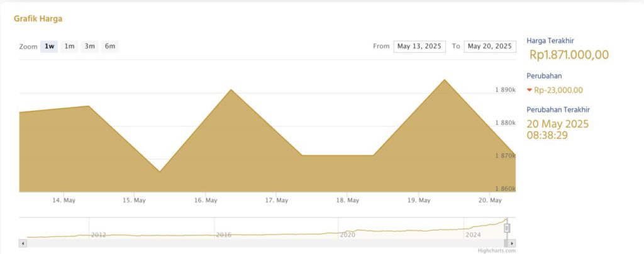Image resolution: width=644 pixels, height=254 pixels.
Task: Switch zoom to 1m range
Action: click(69, 47)
